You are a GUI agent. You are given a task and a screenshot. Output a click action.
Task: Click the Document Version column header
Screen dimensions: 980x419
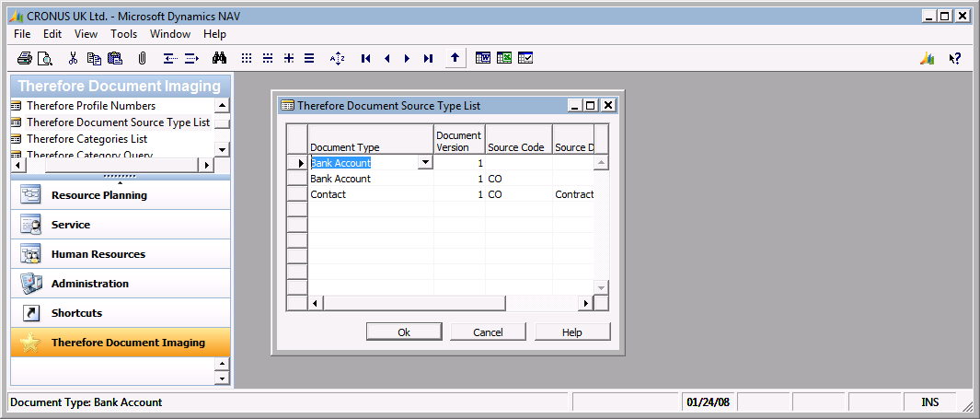(x=459, y=139)
